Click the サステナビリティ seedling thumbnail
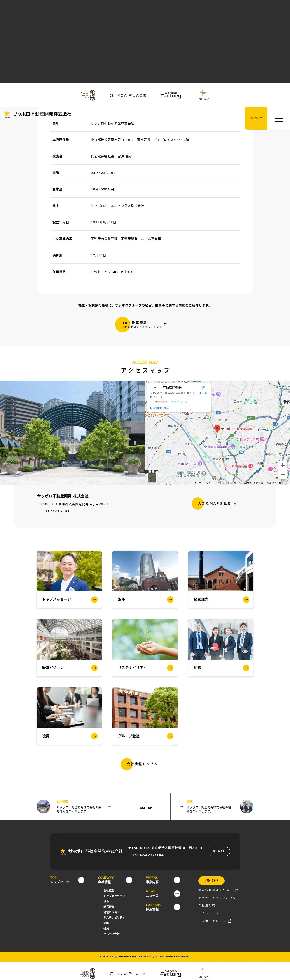Image resolution: width=290 pixels, height=980 pixels. pos(145,639)
